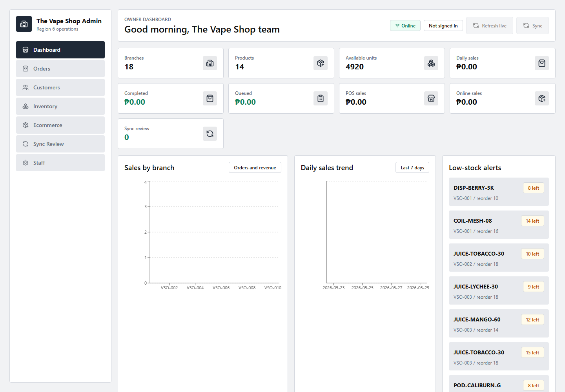Click the Orders and revenue chip
The image size is (565, 392).
pos(255,167)
